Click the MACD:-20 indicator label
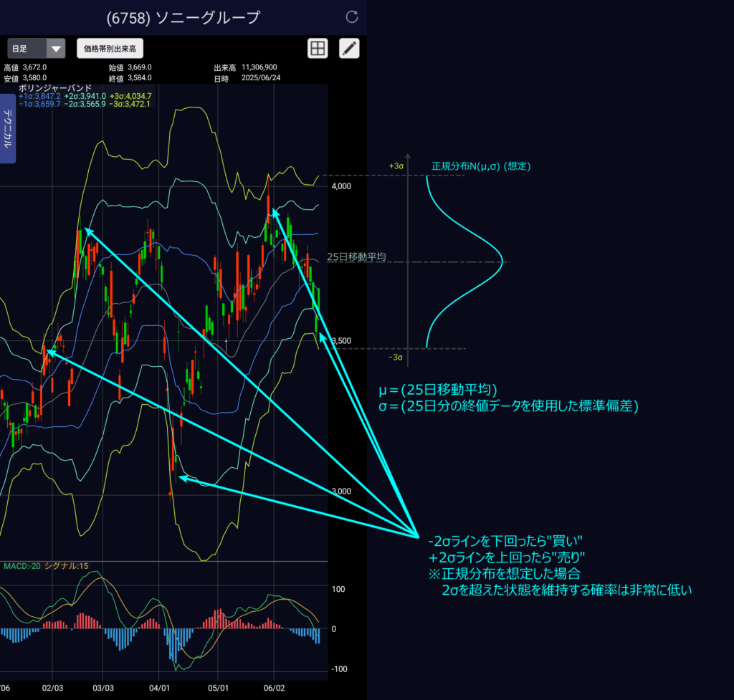Screen dimensions: 734x700 point(22,566)
